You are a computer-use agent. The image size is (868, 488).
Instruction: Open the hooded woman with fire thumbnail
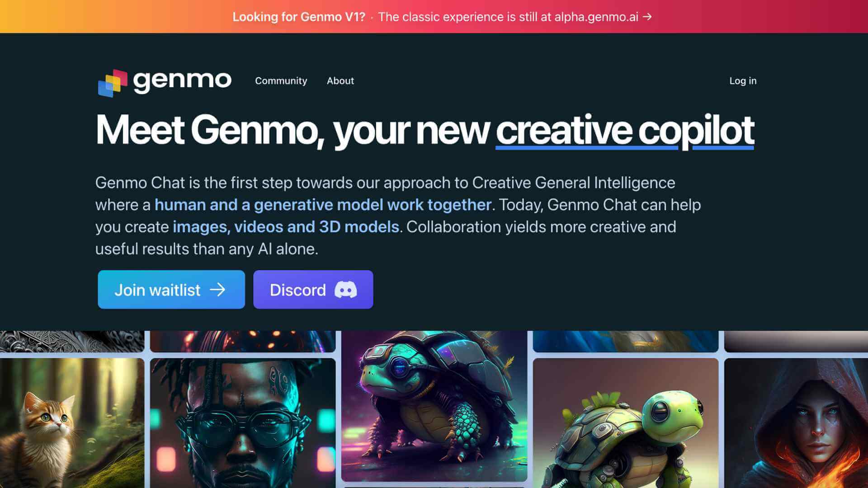[x=796, y=423]
